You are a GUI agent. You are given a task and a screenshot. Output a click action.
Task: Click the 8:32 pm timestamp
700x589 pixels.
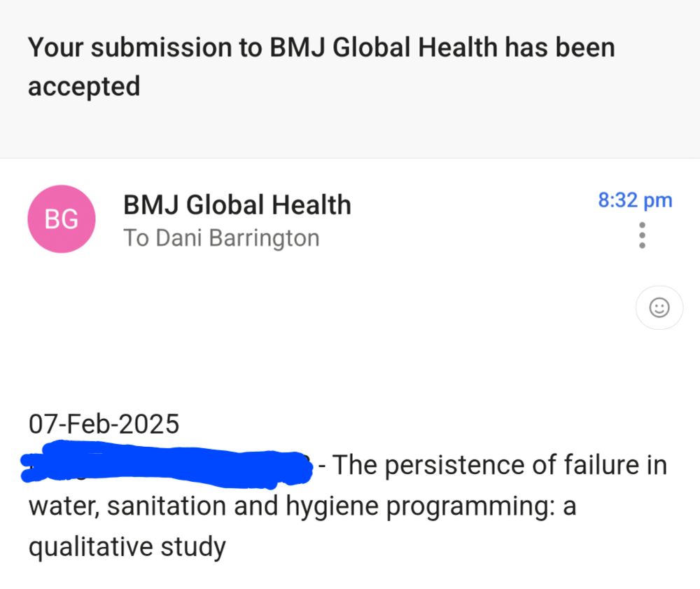click(x=635, y=200)
